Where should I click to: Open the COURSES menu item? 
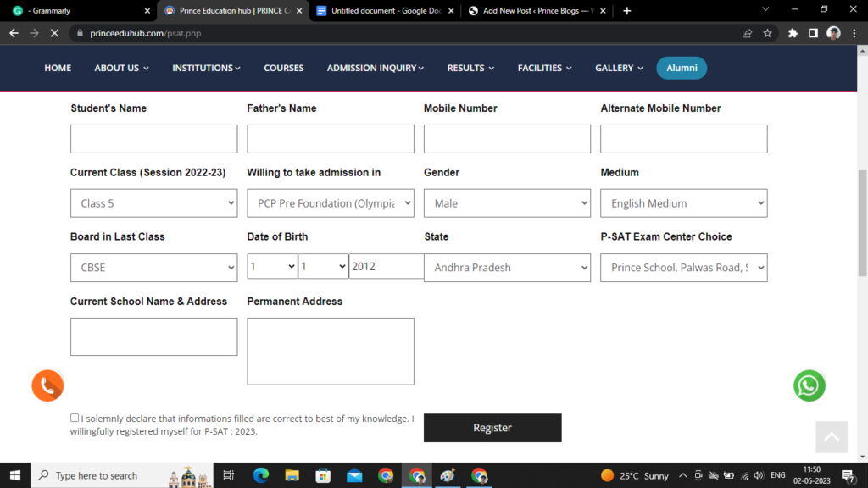(x=283, y=68)
